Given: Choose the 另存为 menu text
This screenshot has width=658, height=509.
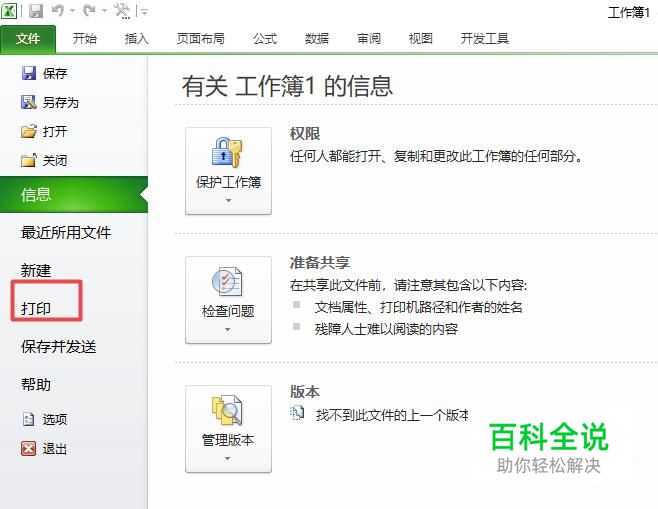Looking at the screenshot, I should point(61,102).
